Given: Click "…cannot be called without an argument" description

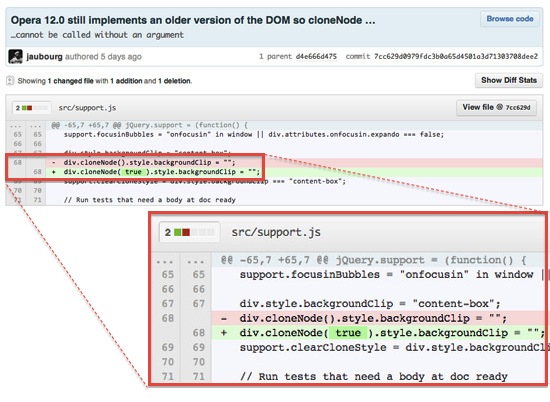Looking at the screenshot, I should point(97,35).
